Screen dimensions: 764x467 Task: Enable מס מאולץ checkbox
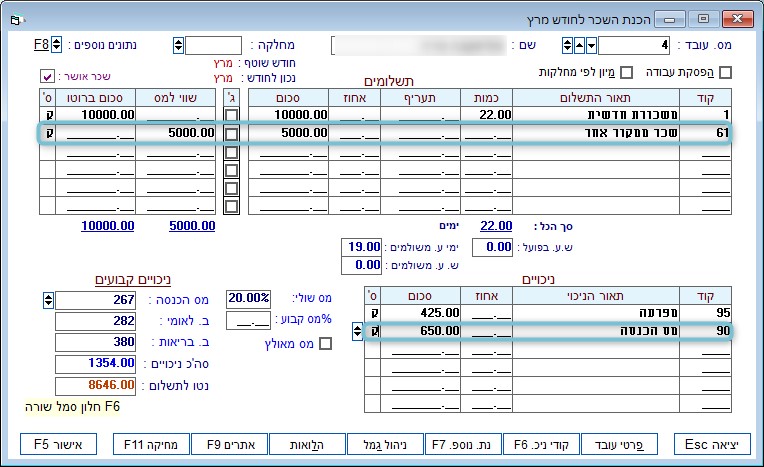(x=325, y=344)
